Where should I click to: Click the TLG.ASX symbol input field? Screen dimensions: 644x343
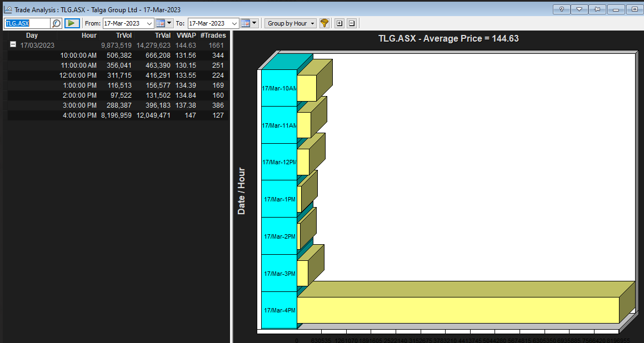click(27, 23)
